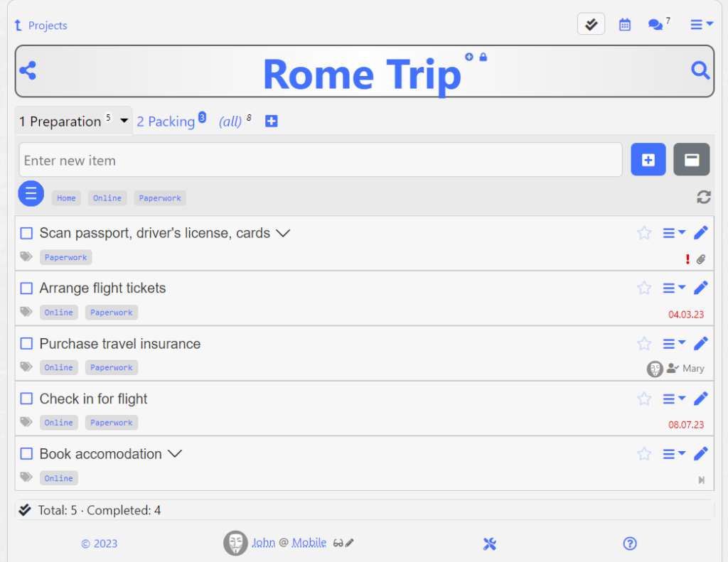Click the share icon beside Rome Trip

(x=28, y=70)
